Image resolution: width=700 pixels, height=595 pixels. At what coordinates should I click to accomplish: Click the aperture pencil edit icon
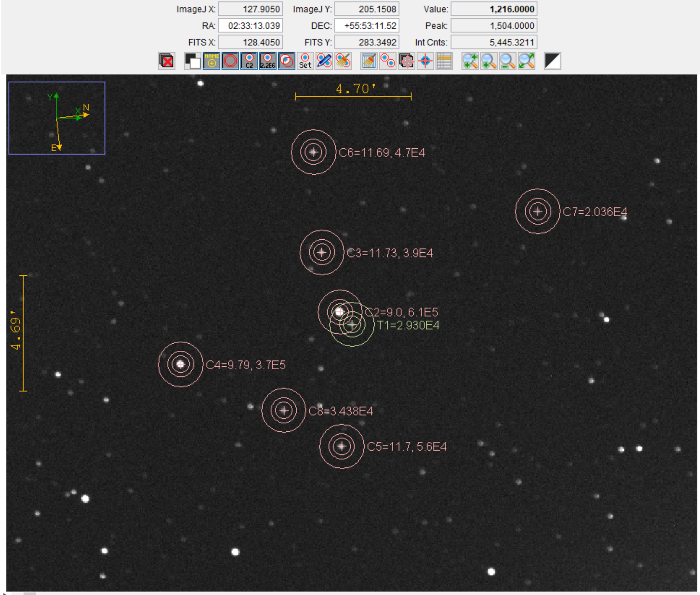pos(324,61)
